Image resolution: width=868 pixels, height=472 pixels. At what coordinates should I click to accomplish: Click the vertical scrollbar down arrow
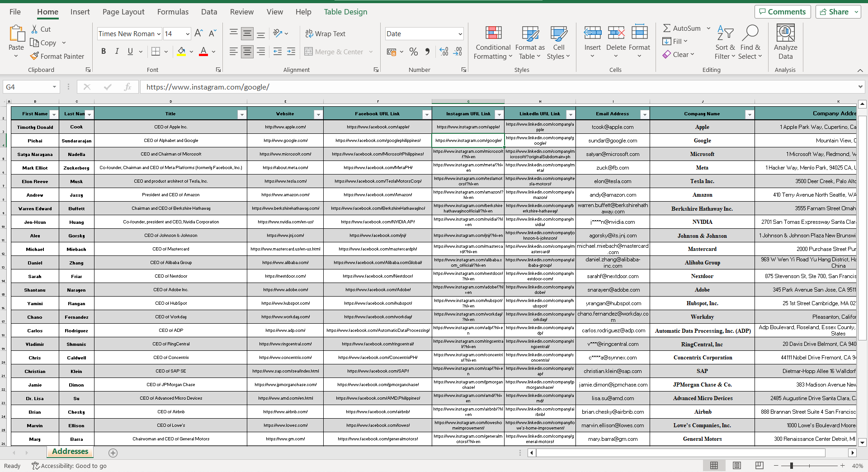[862, 443]
